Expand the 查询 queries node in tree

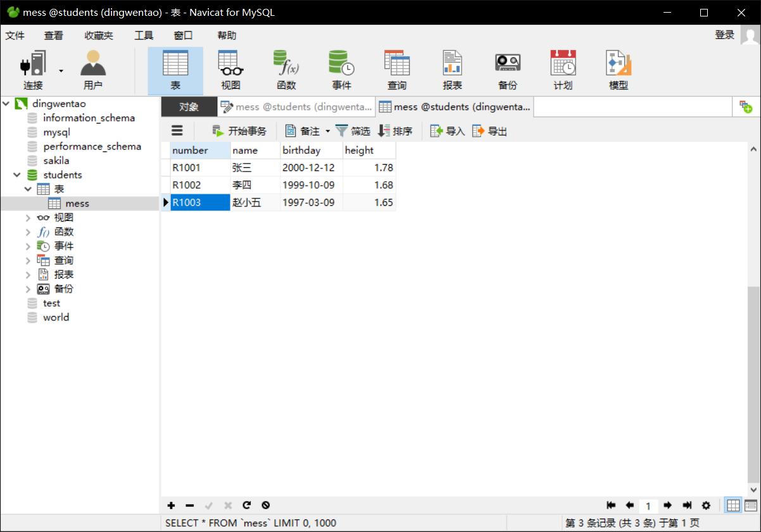point(28,260)
